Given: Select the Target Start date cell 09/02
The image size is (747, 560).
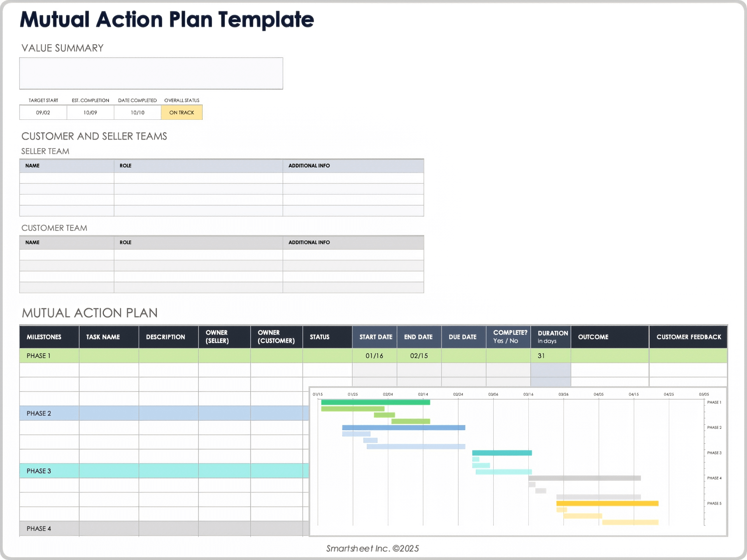Looking at the screenshot, I should 43,112.
